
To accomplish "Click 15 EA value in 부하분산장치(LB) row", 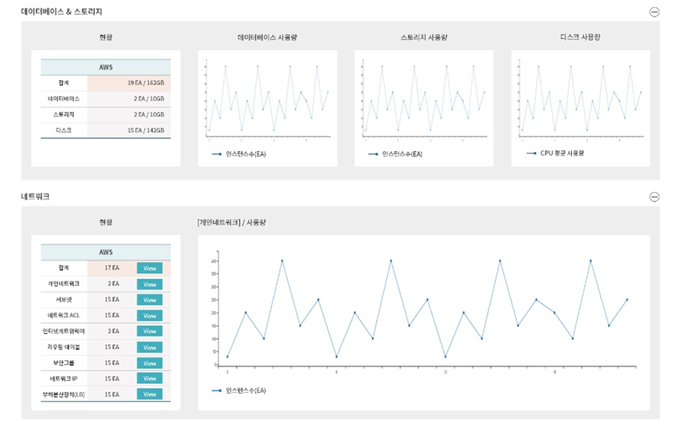I will click(112, 394).
